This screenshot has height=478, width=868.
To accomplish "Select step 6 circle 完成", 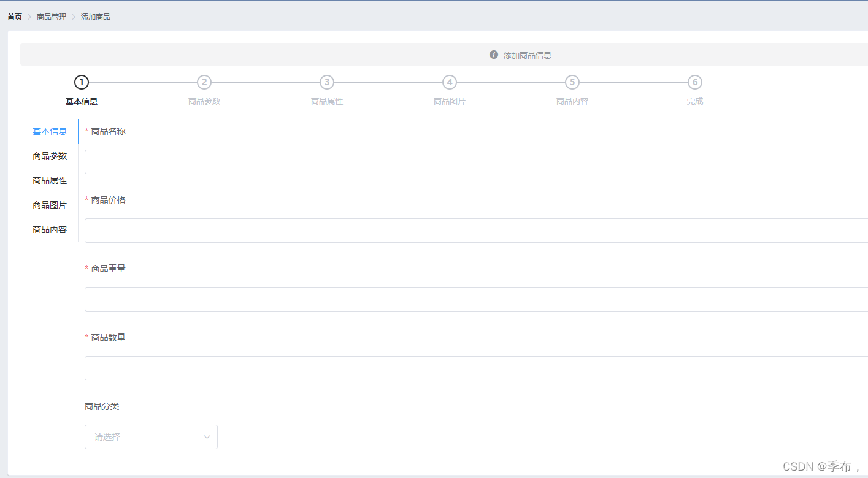I will pyautogui.click(x=695, y=82).
